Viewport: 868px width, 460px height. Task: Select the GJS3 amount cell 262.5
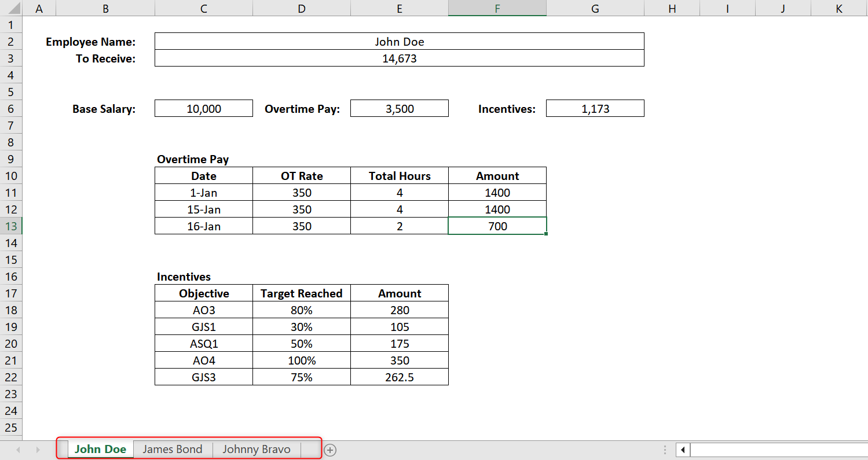(x=400, y=377)
